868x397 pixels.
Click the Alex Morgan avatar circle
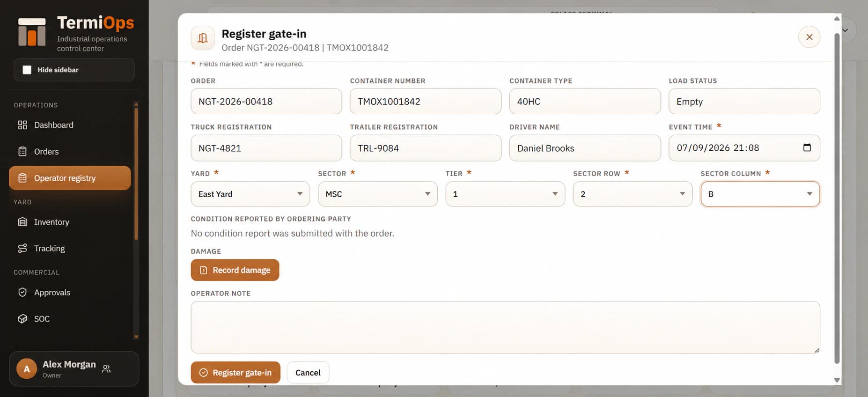click(x=27, y=369)
